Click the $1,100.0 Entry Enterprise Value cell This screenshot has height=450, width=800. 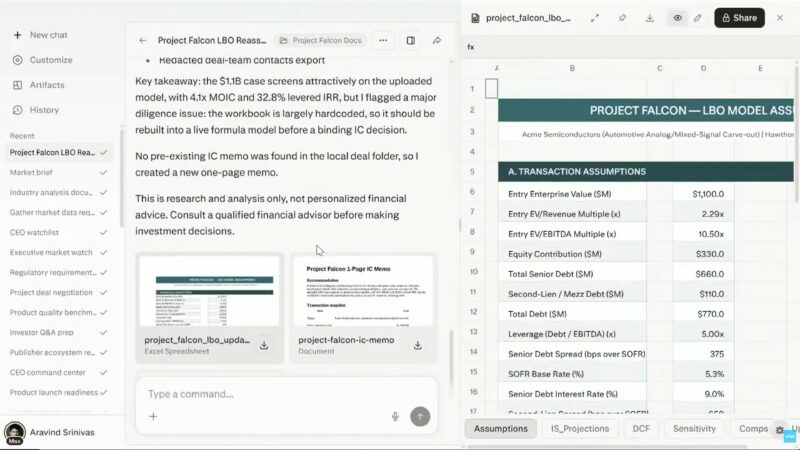(x=703, y=194)
